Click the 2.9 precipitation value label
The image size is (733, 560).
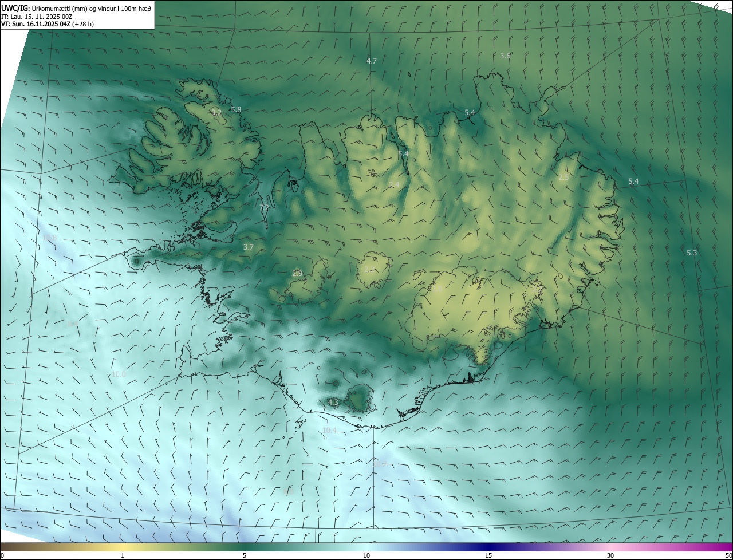[297, 274]
